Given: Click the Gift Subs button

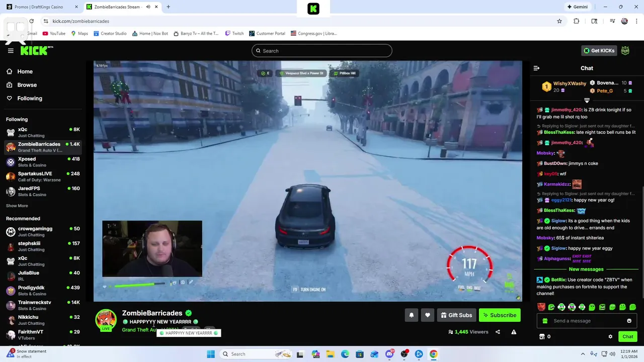Looking at the screenshot, I should click(x=456, y=315).
